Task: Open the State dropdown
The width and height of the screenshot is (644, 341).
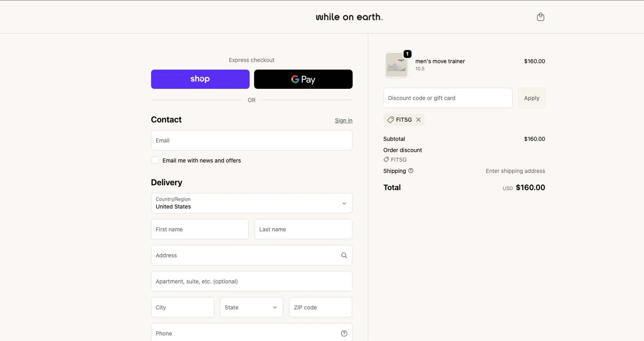Action: [252, 308]
